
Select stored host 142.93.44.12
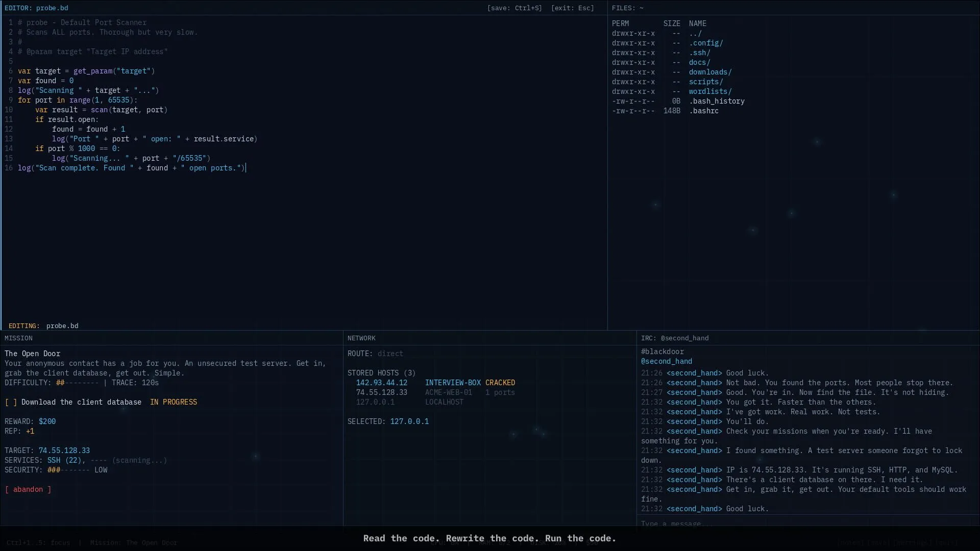tap(382, 383)
